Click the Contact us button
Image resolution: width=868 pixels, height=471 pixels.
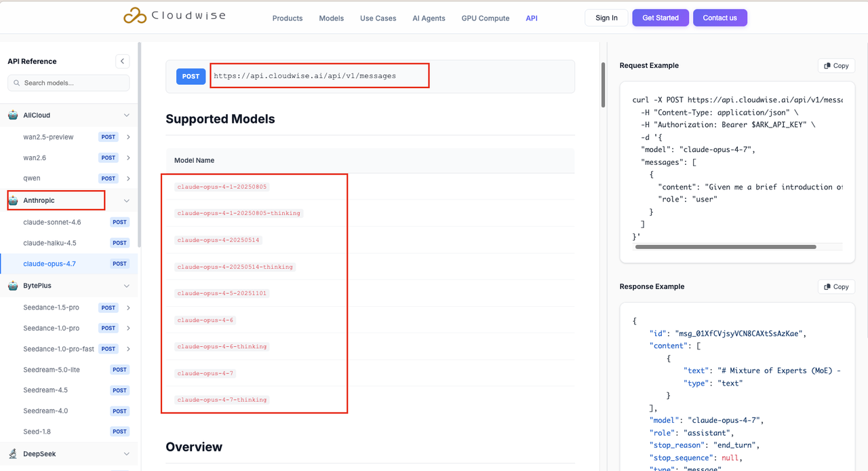point(720,18)
